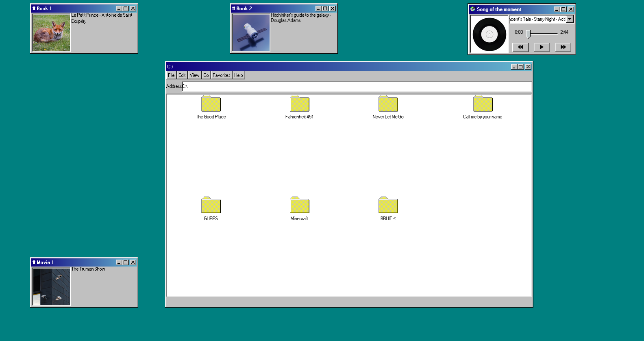This screenshot has width=644, height=341.
Task: Open the File menu
Action: (x=171, y=75)
